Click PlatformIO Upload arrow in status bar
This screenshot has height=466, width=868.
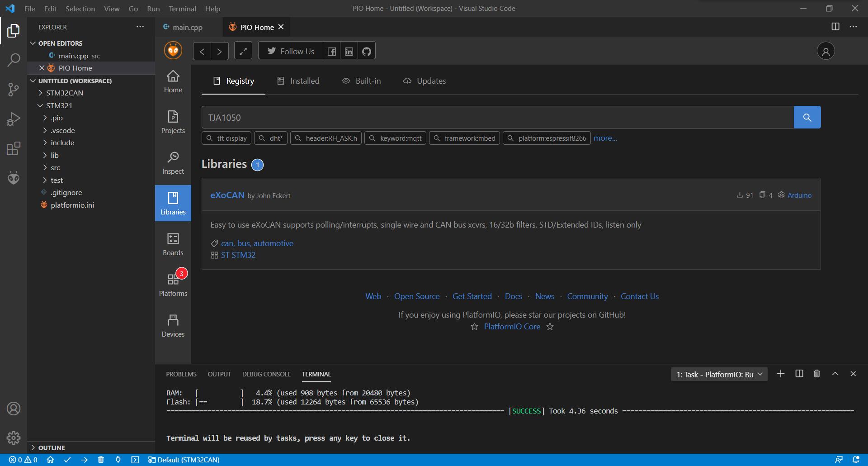point(84,460)
